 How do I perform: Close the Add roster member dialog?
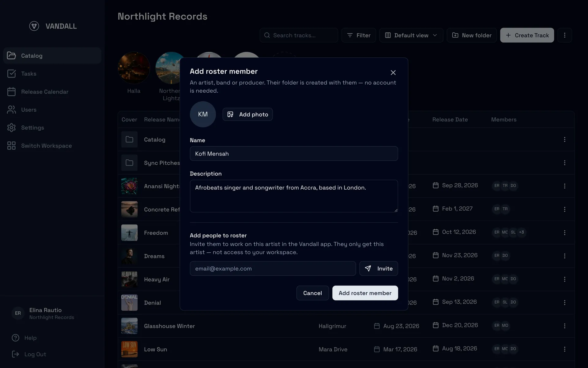tap(393, 73)
